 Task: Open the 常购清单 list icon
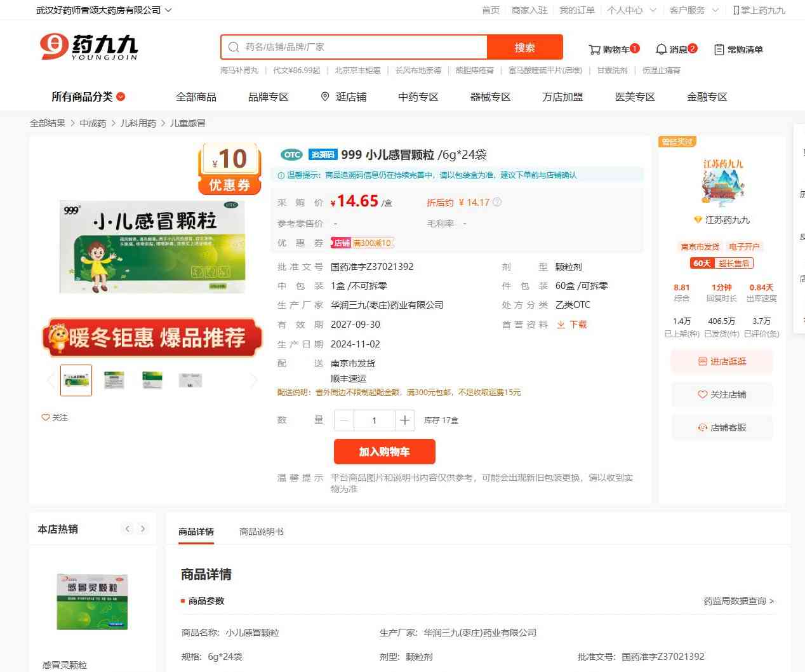pos(719,50)
